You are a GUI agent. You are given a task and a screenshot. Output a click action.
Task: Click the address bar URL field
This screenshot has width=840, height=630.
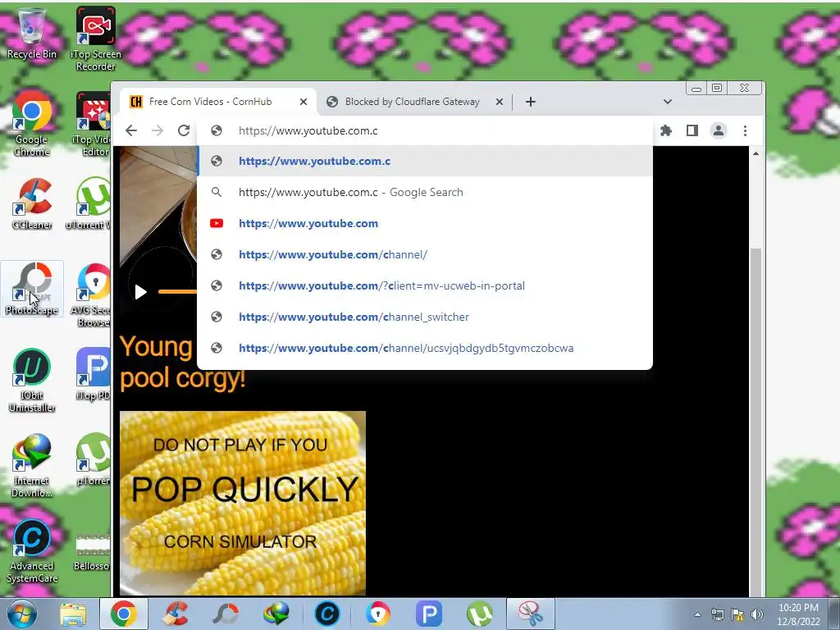[x=425, y=130]
